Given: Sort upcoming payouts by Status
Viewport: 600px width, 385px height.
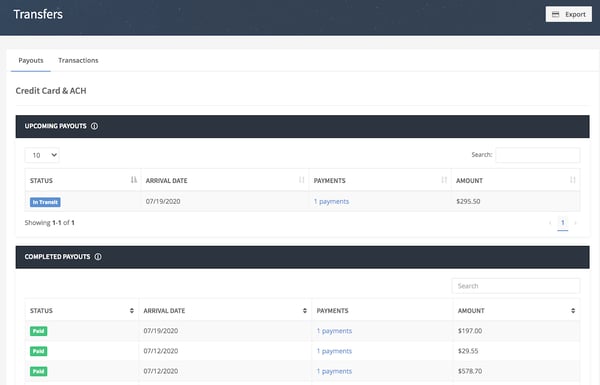Looking at the screenshot, I should [x=134, y=180].
